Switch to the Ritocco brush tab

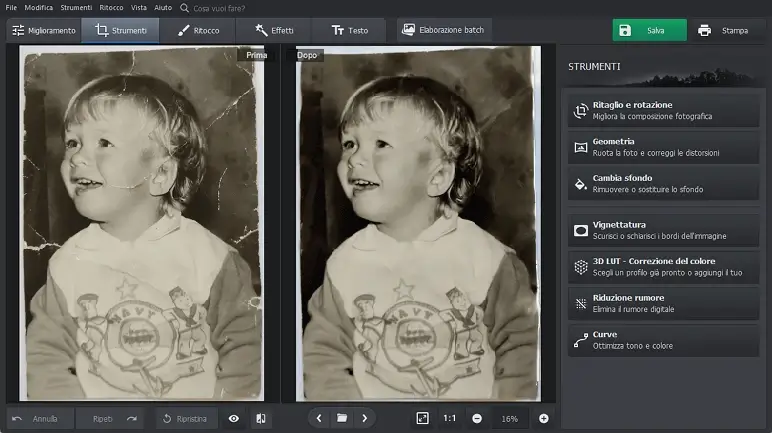pyautogui.click(x=198, y=31)
